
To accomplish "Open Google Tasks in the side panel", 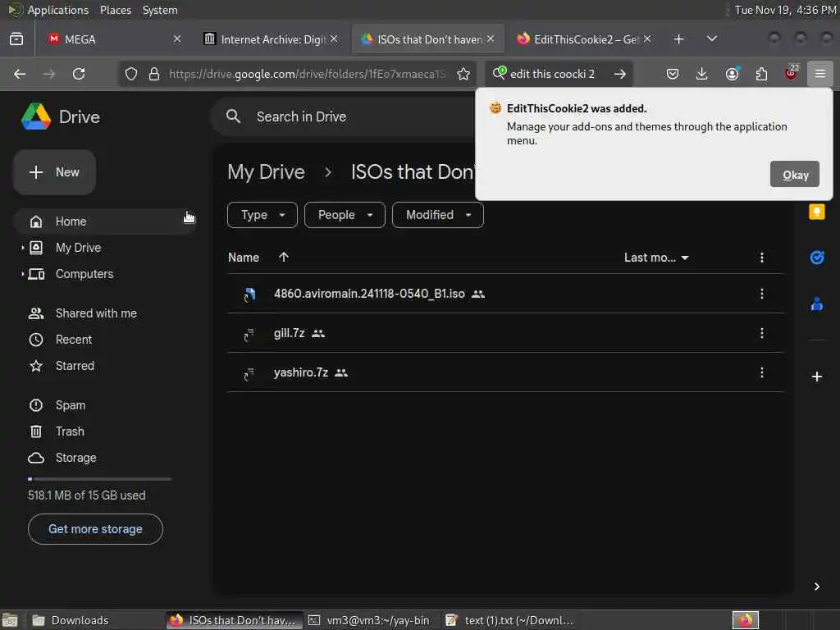I will click(816, 258).
